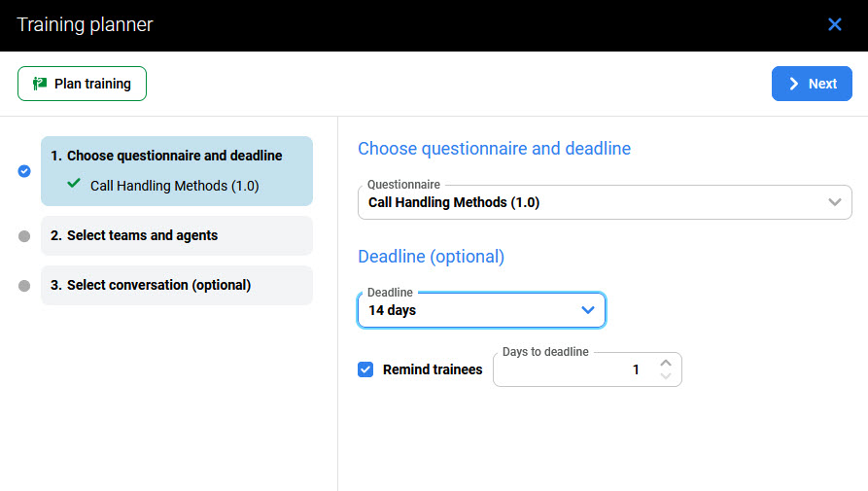
Task: Uncheck the Remind trainees checkbox
Action: [x=365, y=369]
